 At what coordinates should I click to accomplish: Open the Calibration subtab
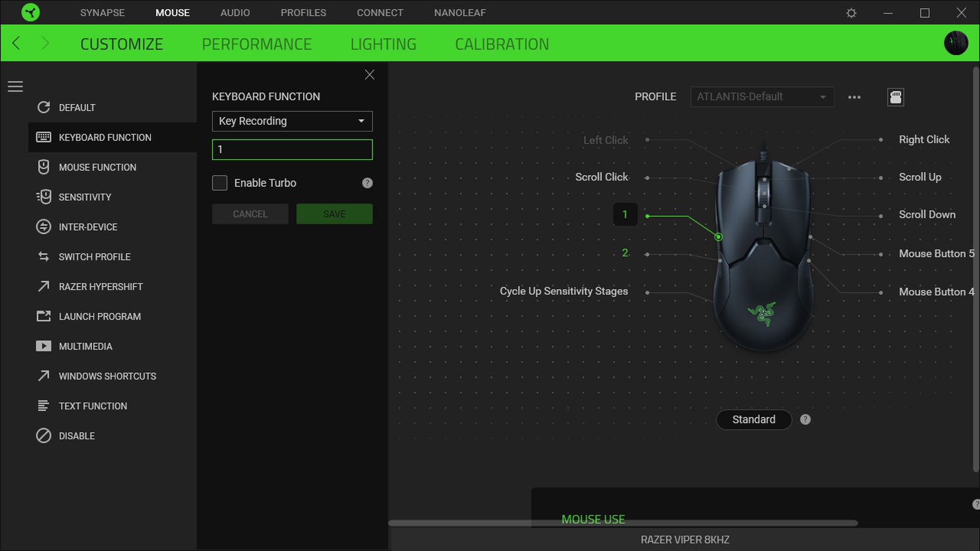[502, 44]
